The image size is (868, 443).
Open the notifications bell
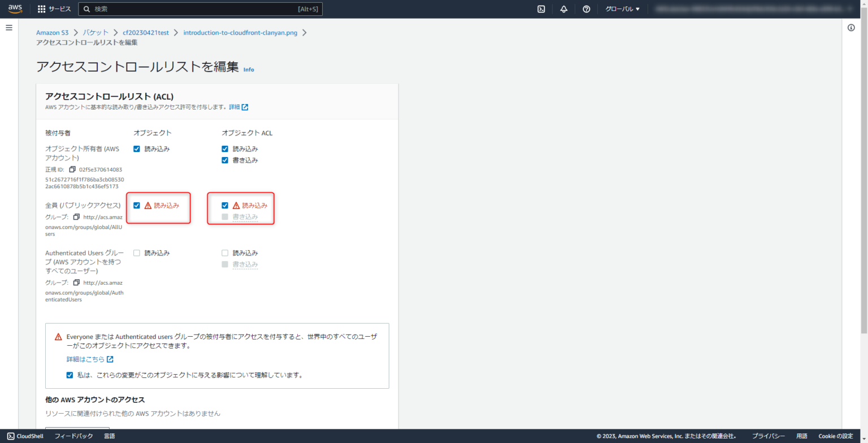pos(563,8)
